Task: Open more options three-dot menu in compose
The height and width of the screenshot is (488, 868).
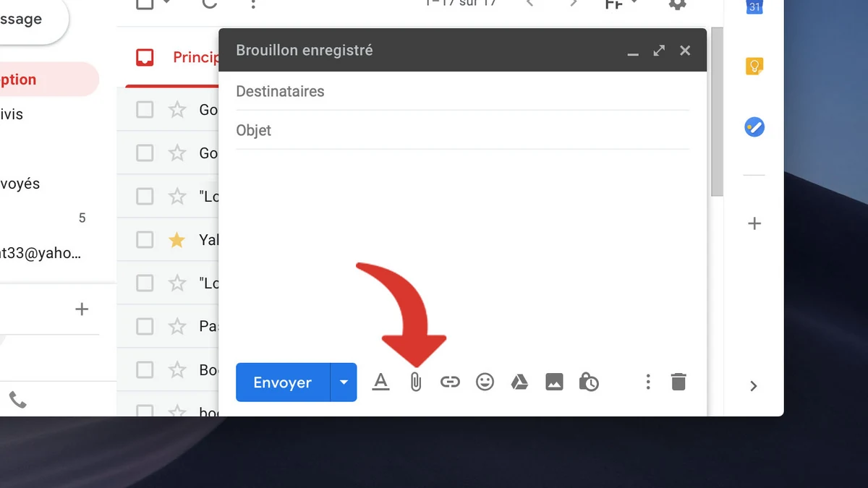Action: pos(648,382)
